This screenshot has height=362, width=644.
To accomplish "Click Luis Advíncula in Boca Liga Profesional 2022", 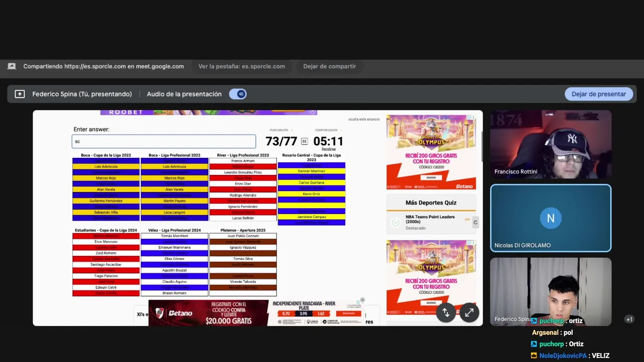I will tap(175, 166).
